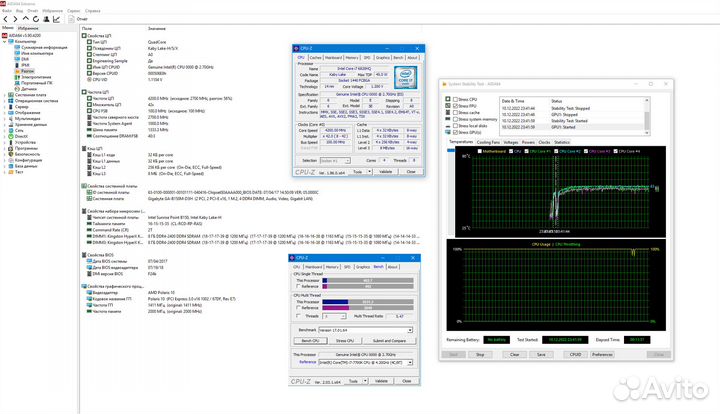Screen dimensions: 720x414
Task: Select the Тест benchmark category icon
Action: pos(11,172)
